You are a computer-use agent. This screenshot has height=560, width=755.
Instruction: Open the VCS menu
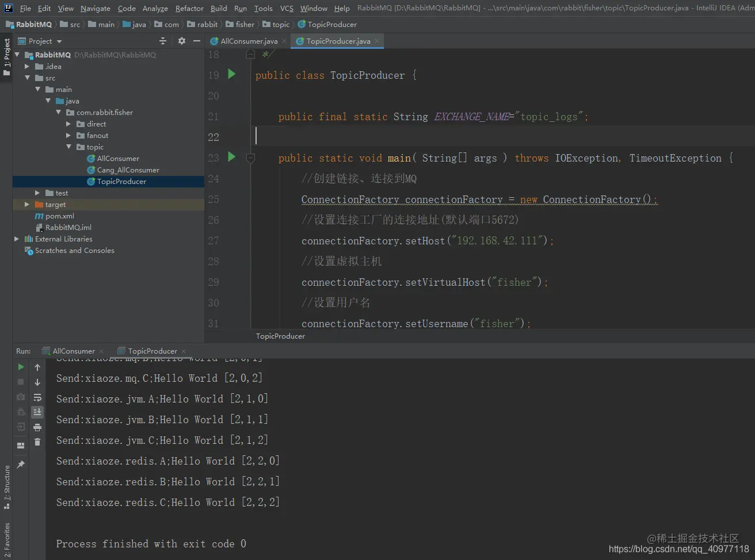pos(287,8)
